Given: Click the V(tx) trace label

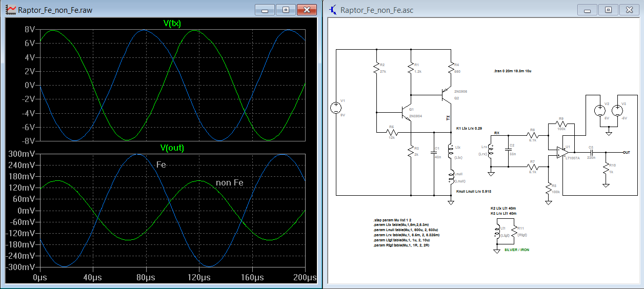Looking at the screenshot, I should point(172,23).
